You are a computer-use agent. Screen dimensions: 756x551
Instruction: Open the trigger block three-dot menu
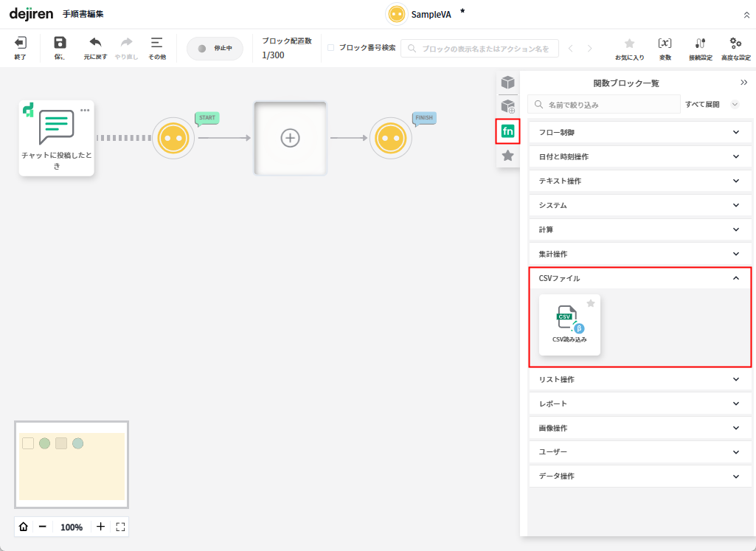point(85,111)
